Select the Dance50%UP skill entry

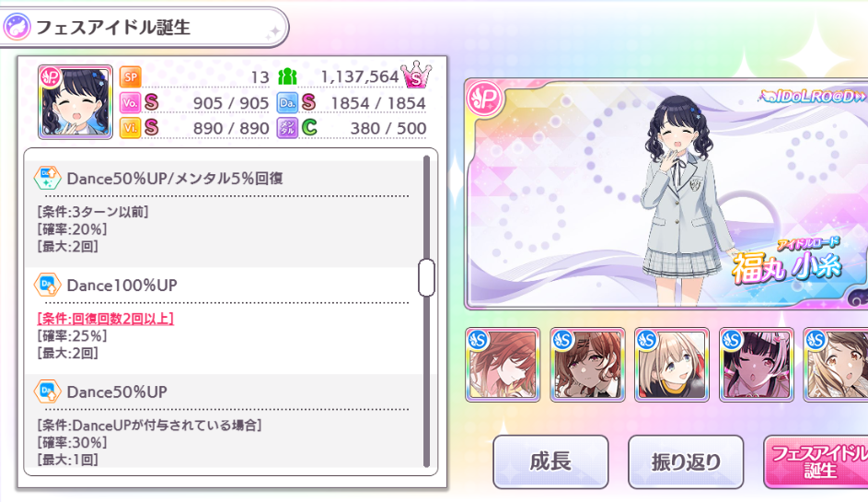[224, 422]
